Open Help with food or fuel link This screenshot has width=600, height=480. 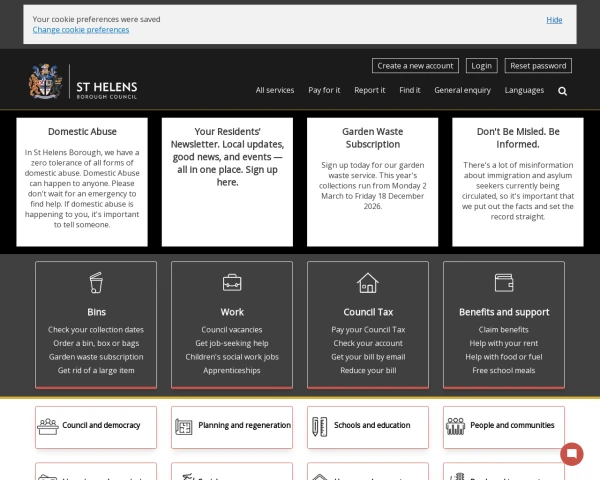tap(504, 357)
